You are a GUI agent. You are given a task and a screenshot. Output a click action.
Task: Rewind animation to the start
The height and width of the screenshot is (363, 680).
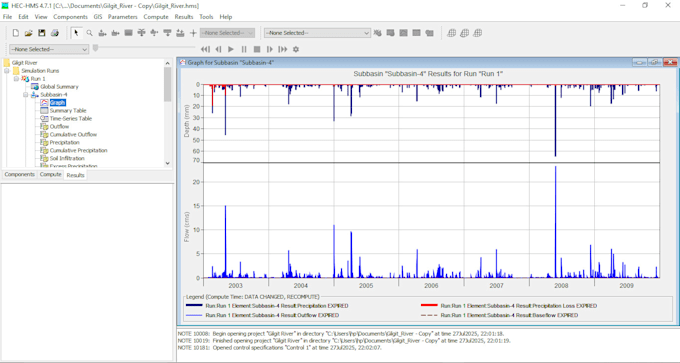(x=205, y=49)
